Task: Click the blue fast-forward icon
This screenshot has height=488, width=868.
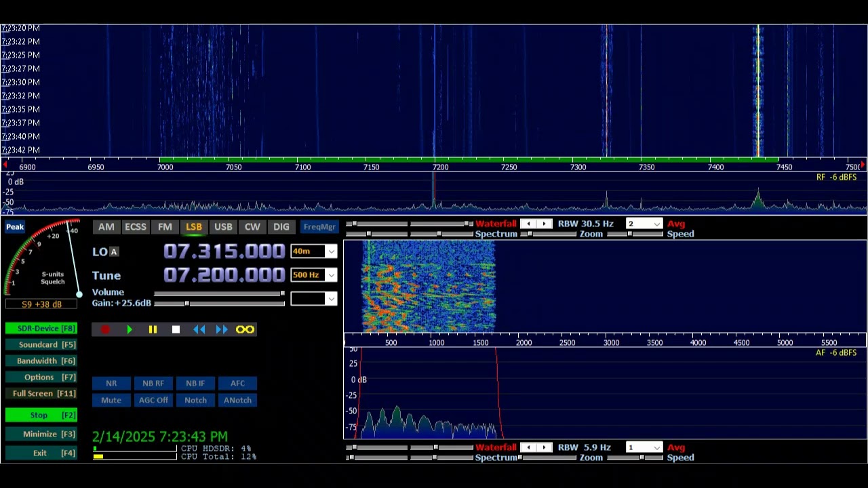Action: click(222, 329)
